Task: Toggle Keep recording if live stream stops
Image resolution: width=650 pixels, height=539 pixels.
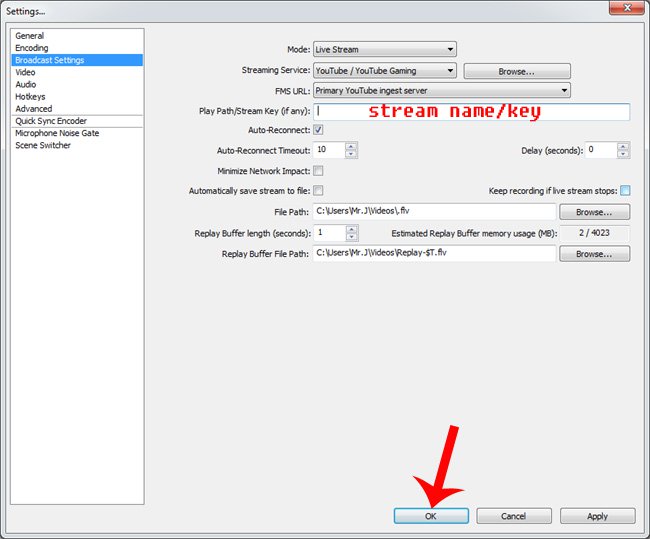Action: click(x=626, y=191)
